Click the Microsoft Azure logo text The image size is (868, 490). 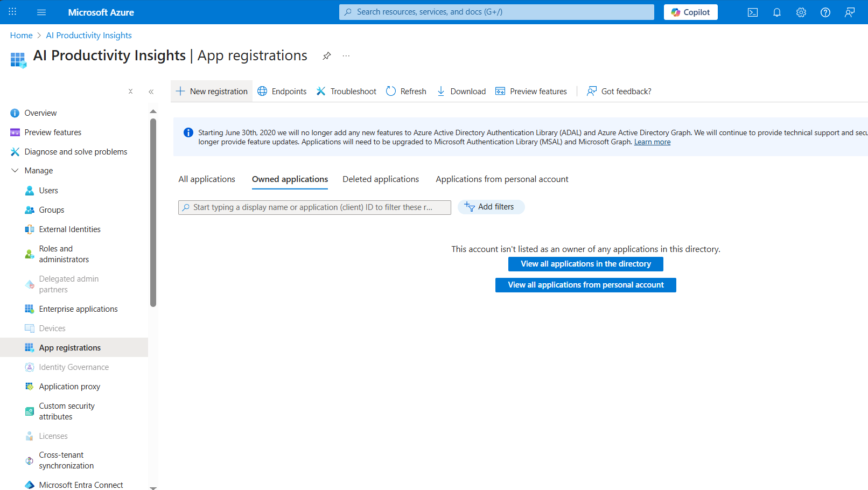pos(101,12)
